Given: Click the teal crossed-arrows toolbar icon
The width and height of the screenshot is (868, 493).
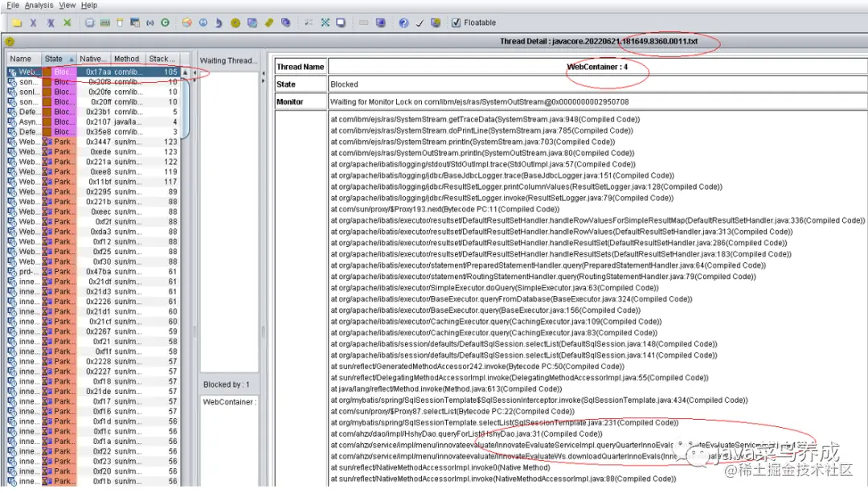Looking at the screenshot, I should [325, 23].
